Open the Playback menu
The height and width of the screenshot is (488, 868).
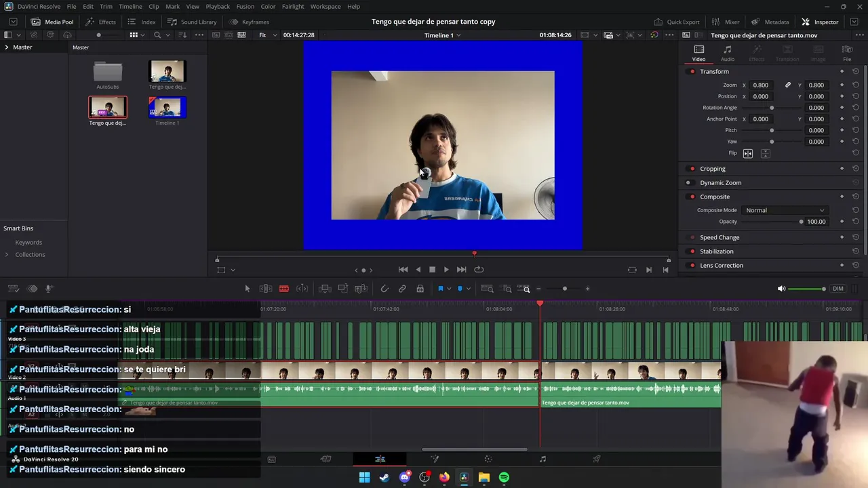tap(218, 6)
